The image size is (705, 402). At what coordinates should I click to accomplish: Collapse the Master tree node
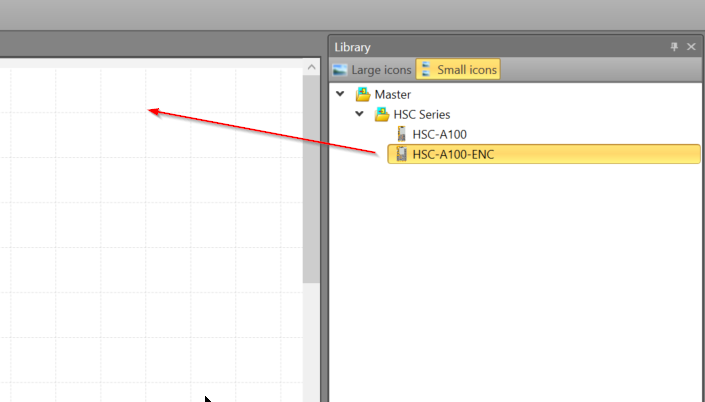(340, 94)
